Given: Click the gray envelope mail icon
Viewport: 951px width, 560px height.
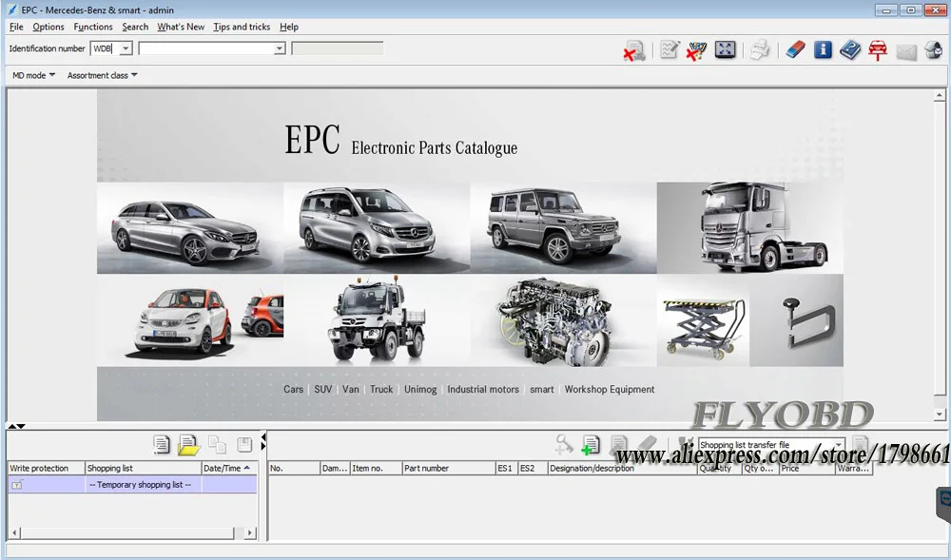Looking at the screenshot, I should (906, 52).
